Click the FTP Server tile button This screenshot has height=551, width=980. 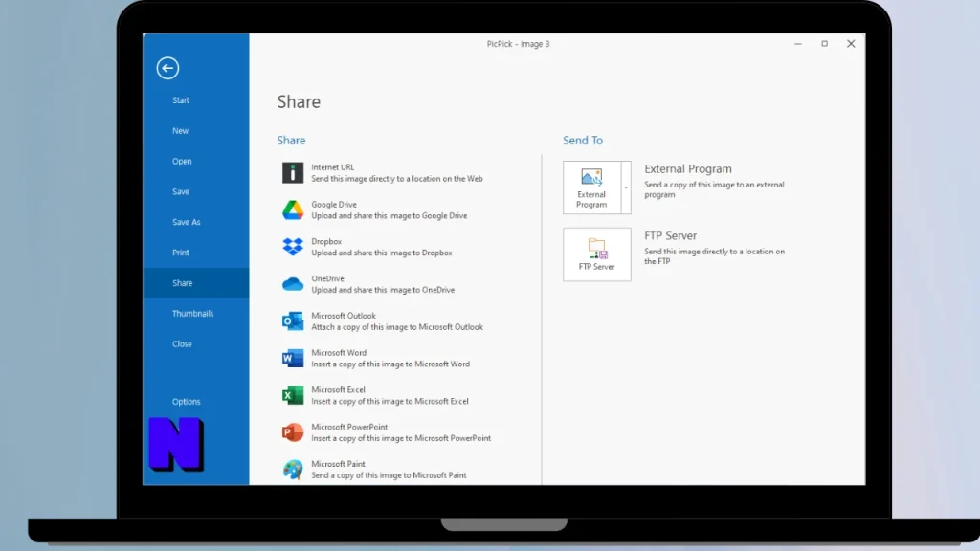597,254
